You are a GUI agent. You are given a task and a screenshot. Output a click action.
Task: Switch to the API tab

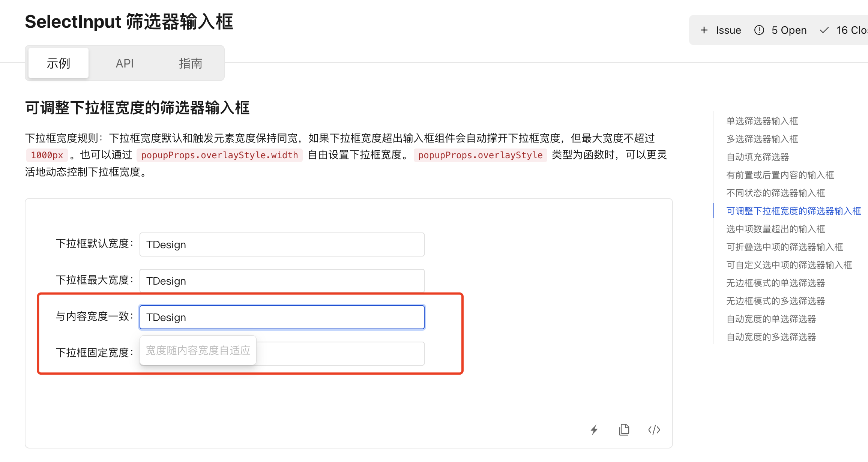click(125, 63)
